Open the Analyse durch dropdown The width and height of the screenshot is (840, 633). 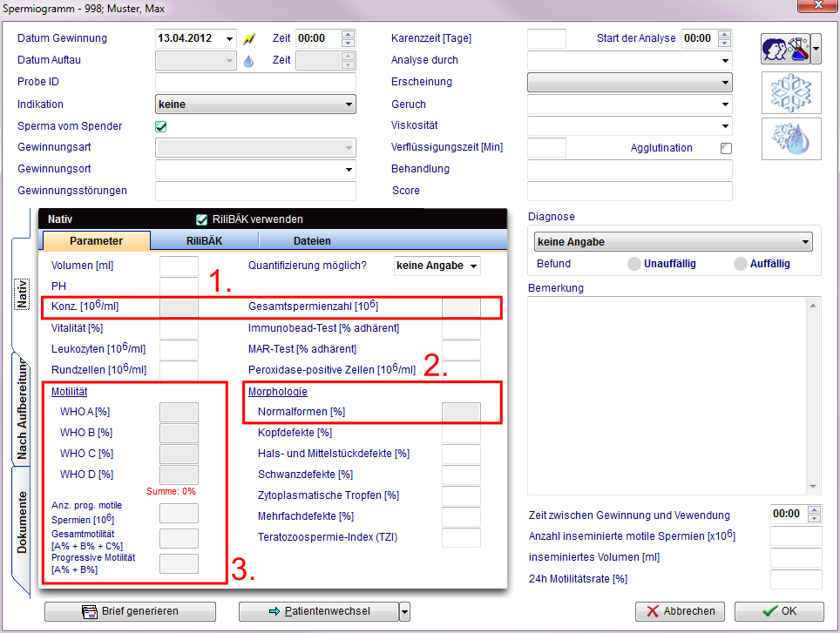click(x=725, y=60)
